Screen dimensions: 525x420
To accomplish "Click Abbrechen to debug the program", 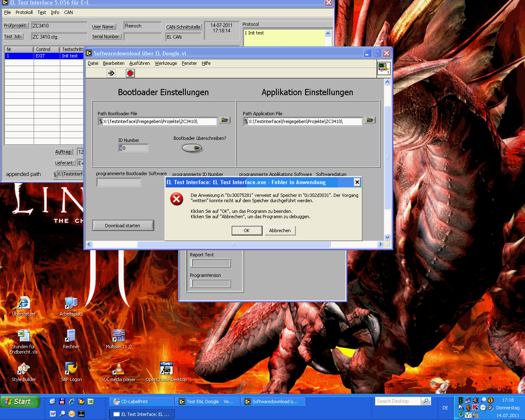I will 280,231.
